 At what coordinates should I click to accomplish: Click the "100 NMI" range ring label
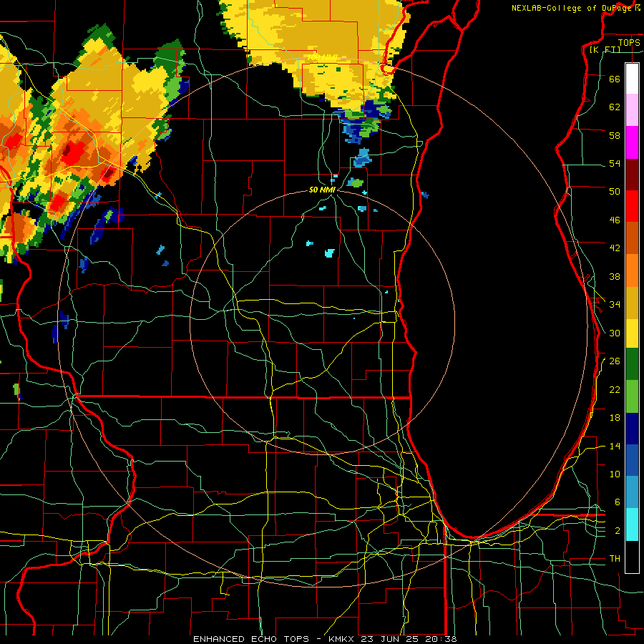click(x=322, y=58)
